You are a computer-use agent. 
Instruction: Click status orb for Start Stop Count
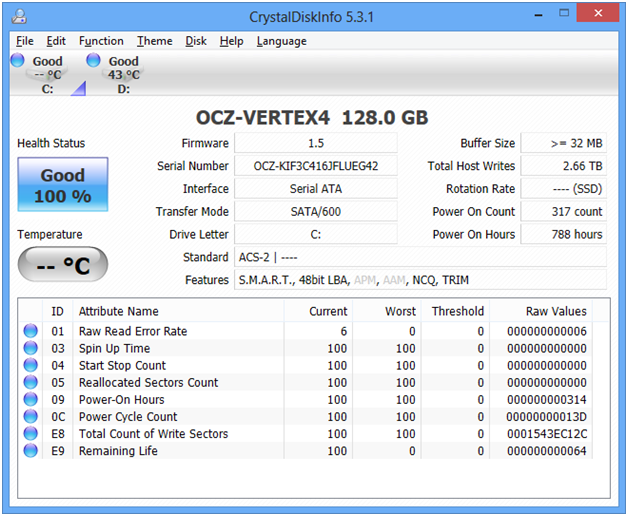(x=30, y=365)
